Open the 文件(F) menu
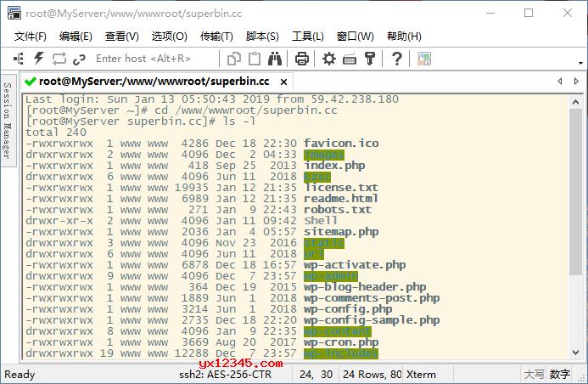 31,37
